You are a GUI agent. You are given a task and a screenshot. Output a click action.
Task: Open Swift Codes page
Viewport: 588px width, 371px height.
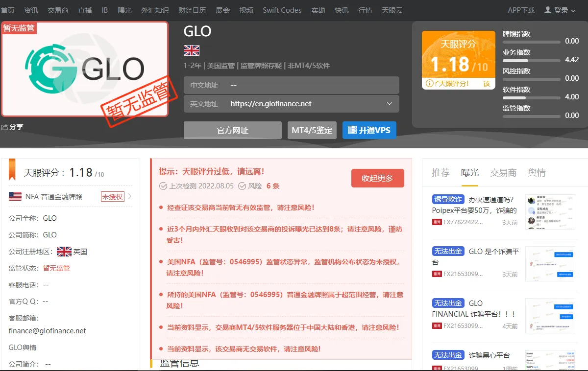click(x=282, y=10)
